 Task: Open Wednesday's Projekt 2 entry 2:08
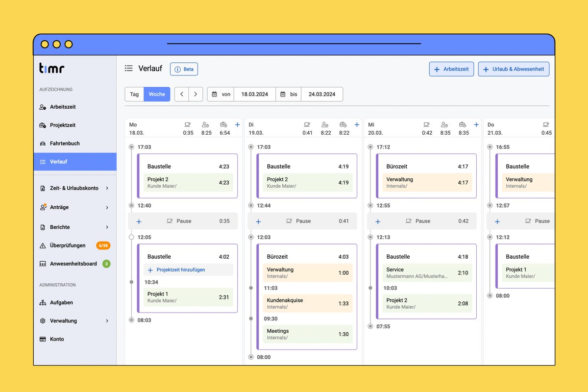point(427,303)
